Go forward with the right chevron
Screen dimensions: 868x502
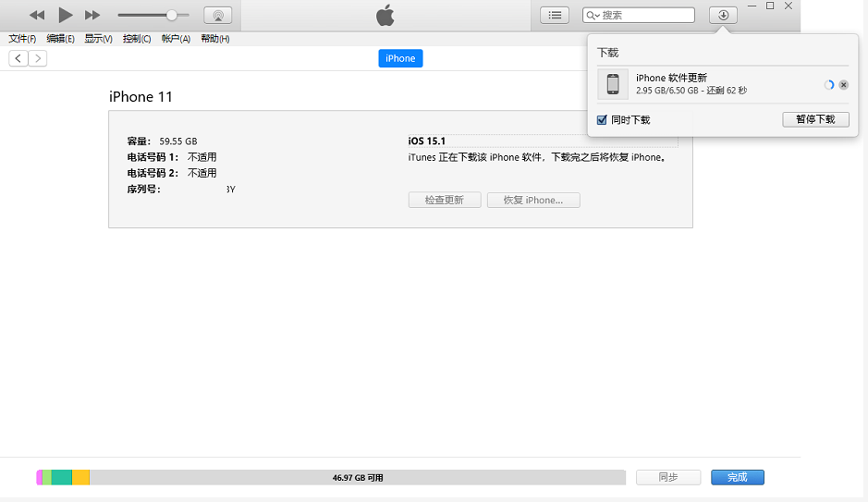click(38, 58)
